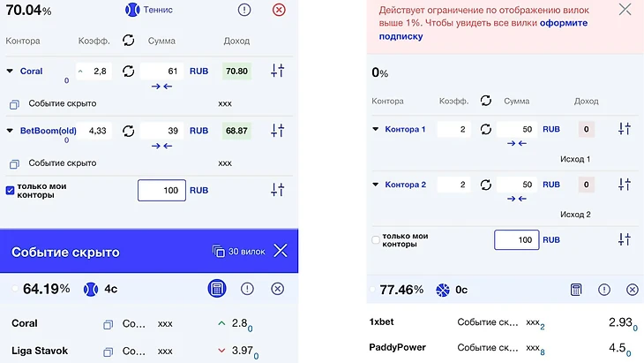Click the calculator icon in the 64.19% row

pos(216,289)
